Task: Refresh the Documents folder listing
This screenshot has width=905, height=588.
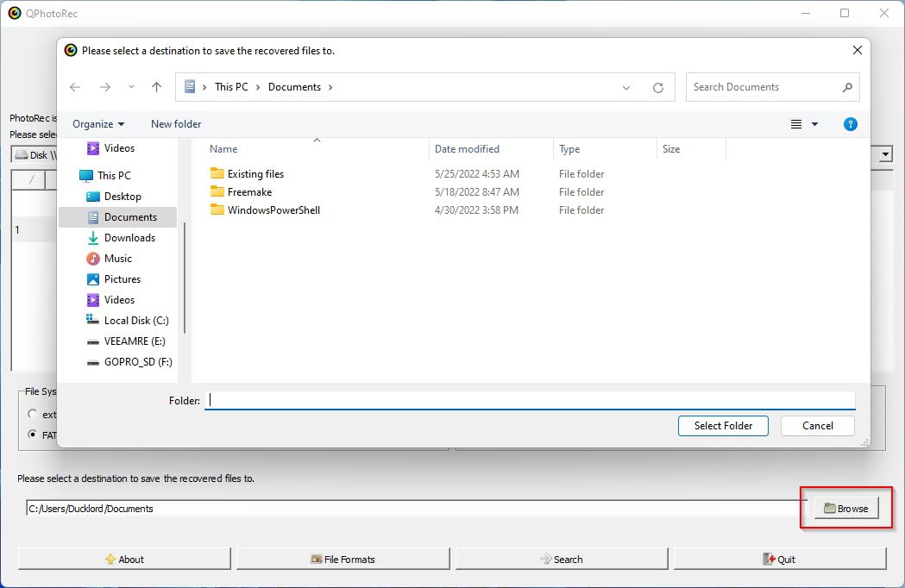Action: coord(658,88)
